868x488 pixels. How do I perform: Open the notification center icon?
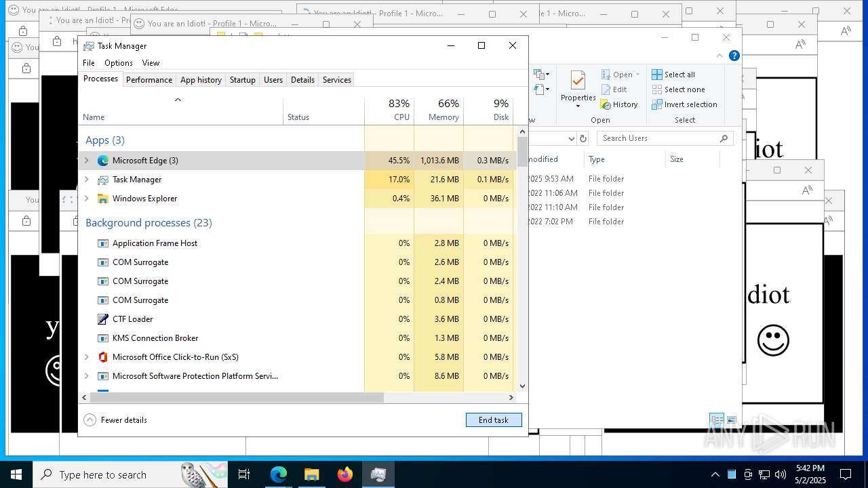(x=846, y=474)
